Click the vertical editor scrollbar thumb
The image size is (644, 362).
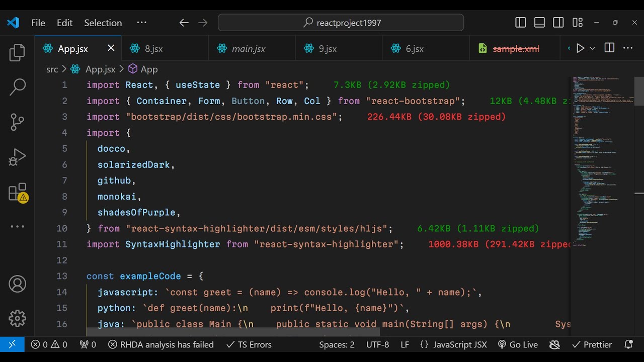click(x=639, y=90)
